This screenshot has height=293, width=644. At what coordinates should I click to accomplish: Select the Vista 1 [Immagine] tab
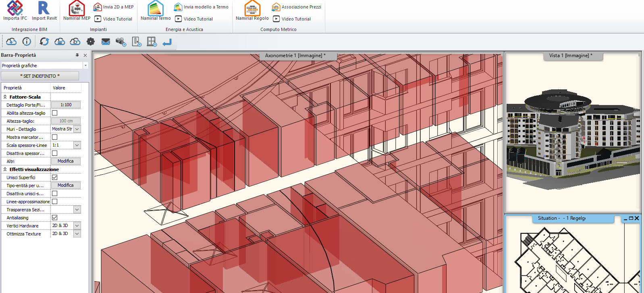click(570, 56)
